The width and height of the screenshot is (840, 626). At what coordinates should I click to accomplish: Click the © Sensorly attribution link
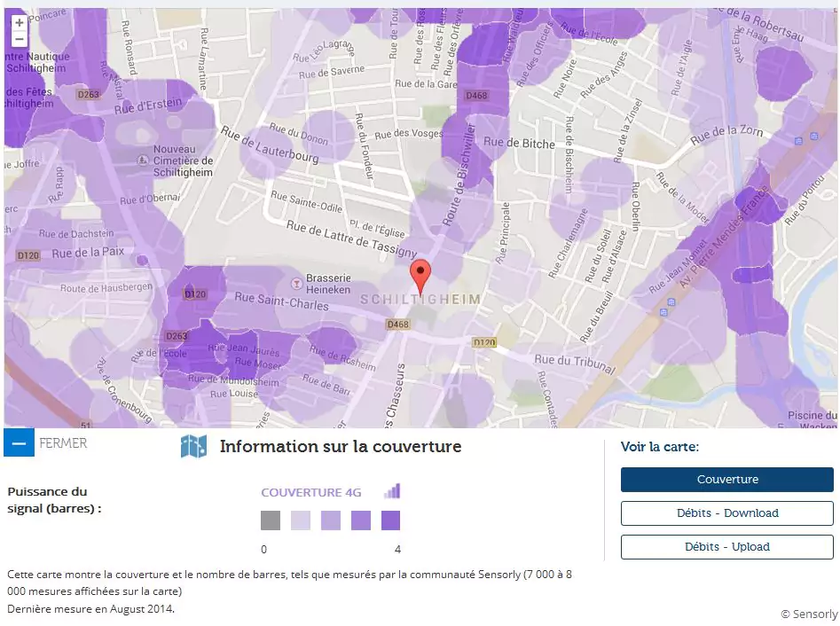point(808,614)
